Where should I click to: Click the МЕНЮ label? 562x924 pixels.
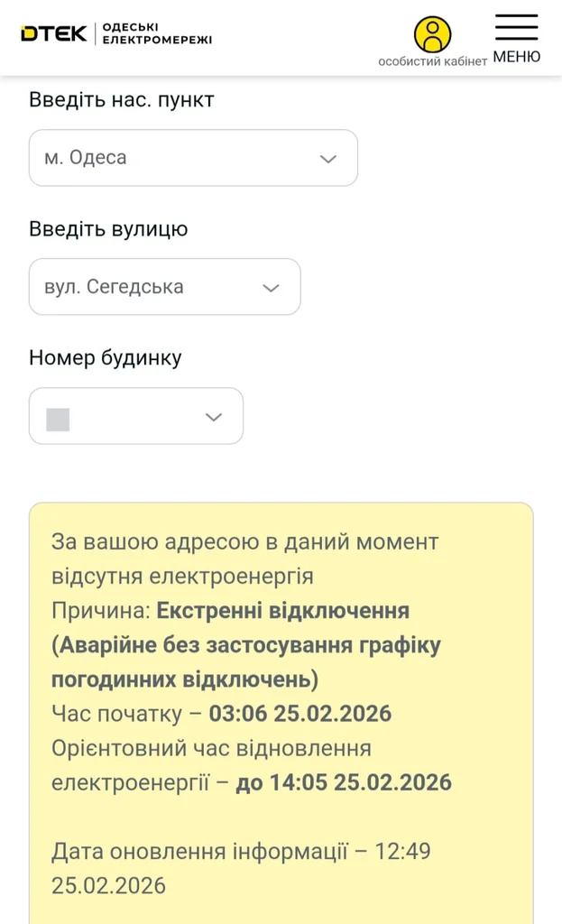517,58
